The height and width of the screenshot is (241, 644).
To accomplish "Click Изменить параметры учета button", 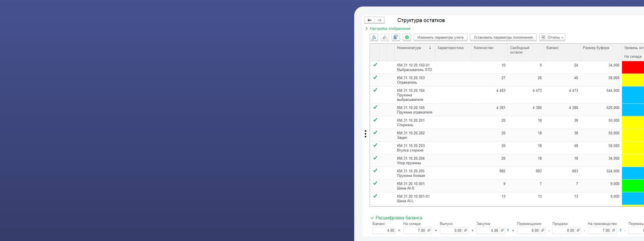I will coord(440,37).
